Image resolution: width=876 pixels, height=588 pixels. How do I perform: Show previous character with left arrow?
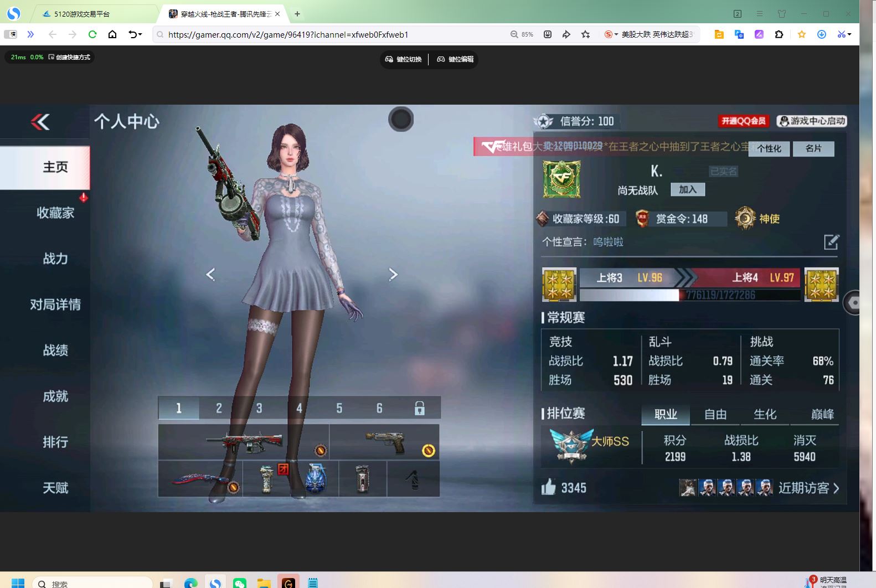pyautogui.click(x=210, y=274)
